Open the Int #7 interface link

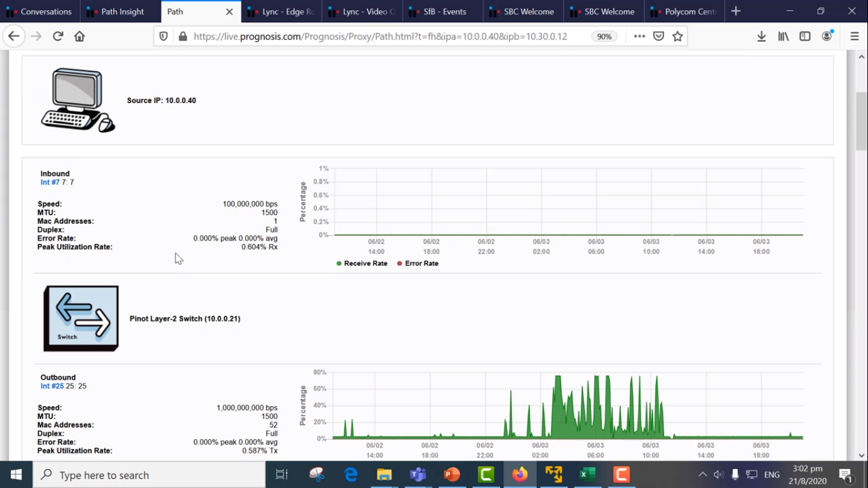coord(50,182)
